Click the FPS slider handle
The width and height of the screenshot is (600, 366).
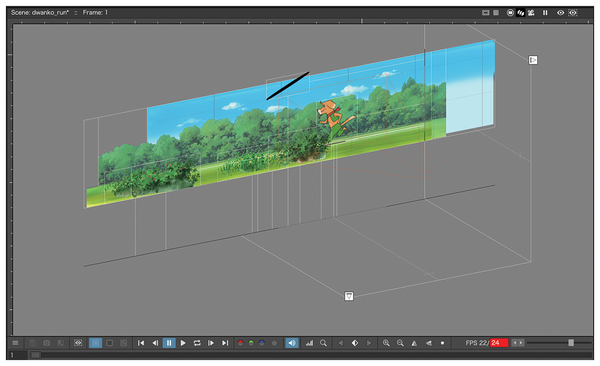click(571, 343)
